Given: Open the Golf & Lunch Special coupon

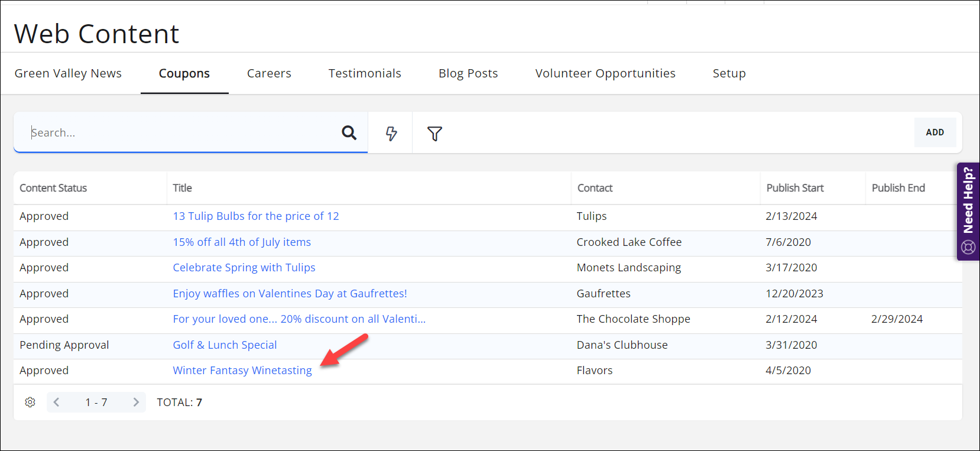Looking at the screenshot, I should coord(225,345).
